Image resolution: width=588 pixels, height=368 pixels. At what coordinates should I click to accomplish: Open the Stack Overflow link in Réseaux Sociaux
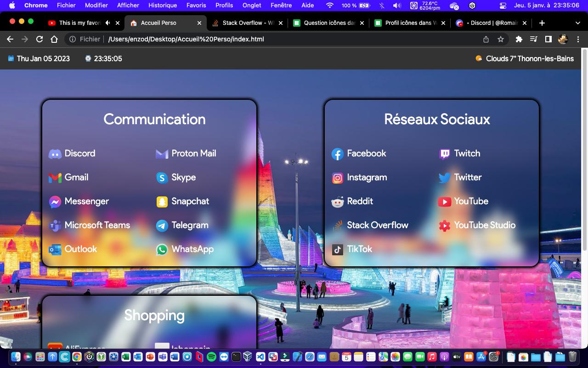[x=378, y=225]
